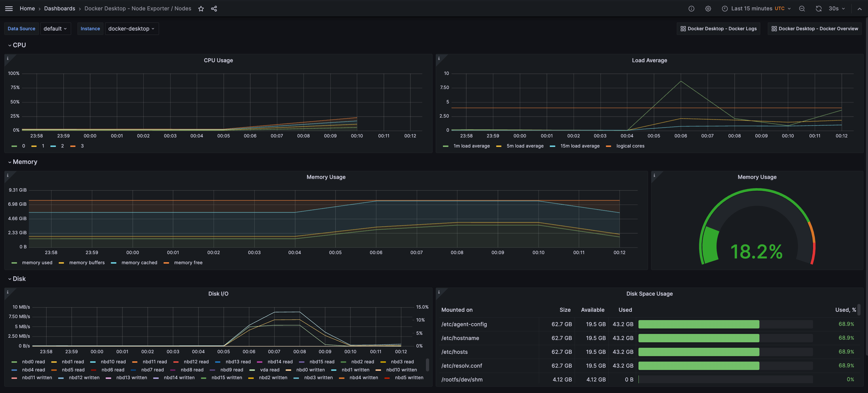Open the default data source dropdown
The image size is (868, 393).
(56, 29)
